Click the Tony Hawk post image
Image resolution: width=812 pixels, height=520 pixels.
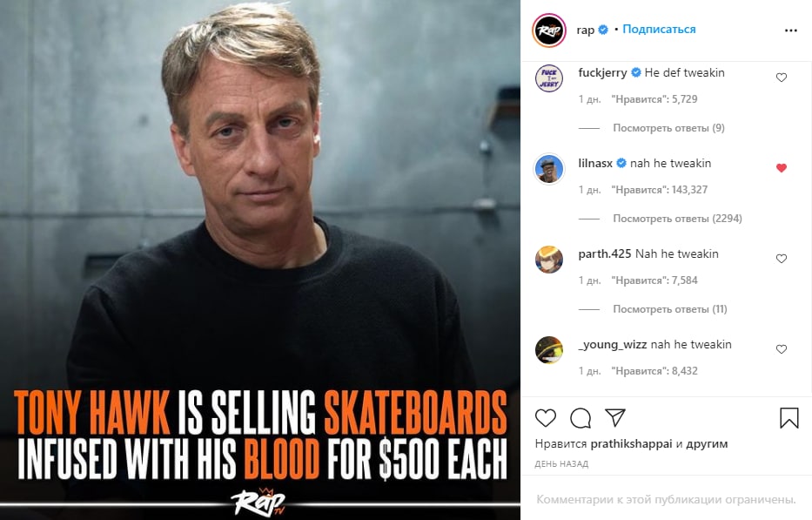260,218
